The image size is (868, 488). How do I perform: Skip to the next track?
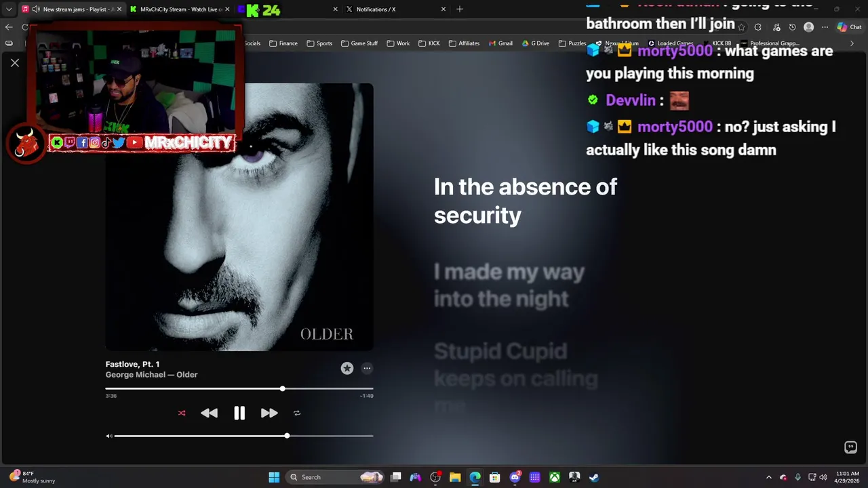click(269, 413)
